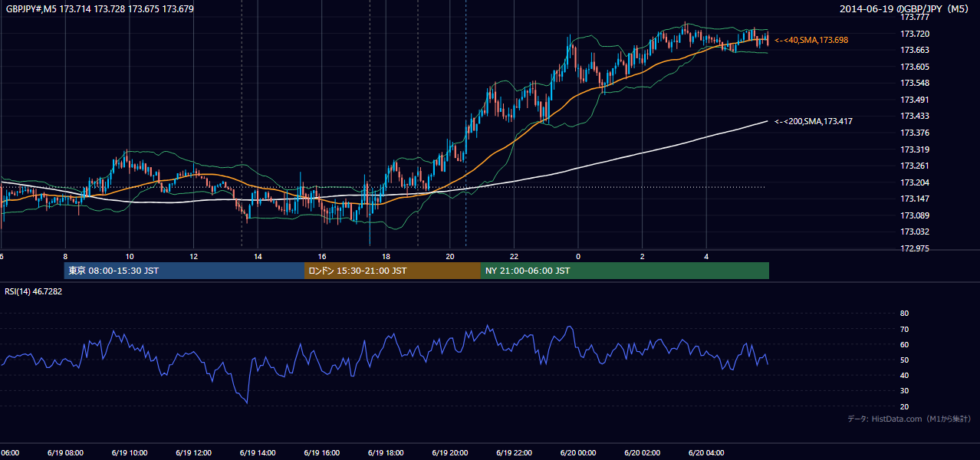Click the 6/20 00:00 bottom time label
This screenshot has width=980, height=460.
(x=577, y=453)
